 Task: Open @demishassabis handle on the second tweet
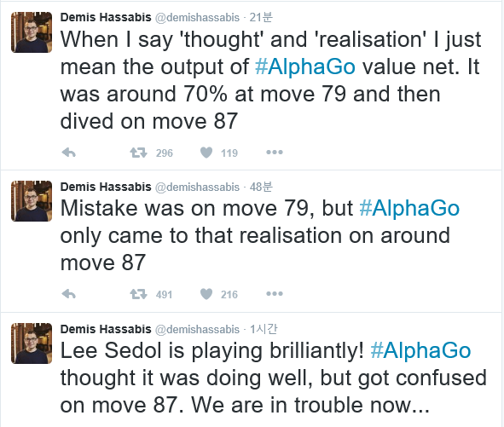tap(197, 187)
